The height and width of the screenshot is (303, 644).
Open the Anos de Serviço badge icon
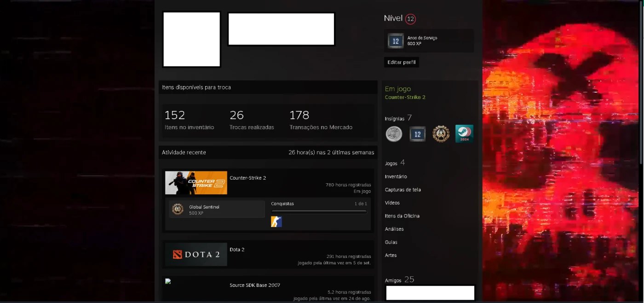[396, 41]
